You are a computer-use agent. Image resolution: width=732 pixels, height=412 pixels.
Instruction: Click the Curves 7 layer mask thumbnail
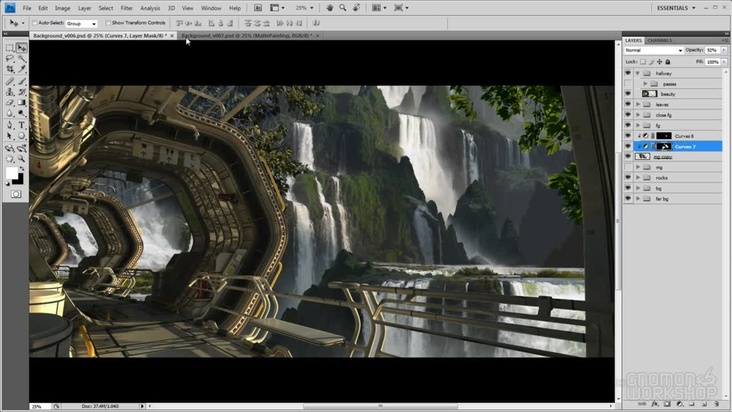664,147
